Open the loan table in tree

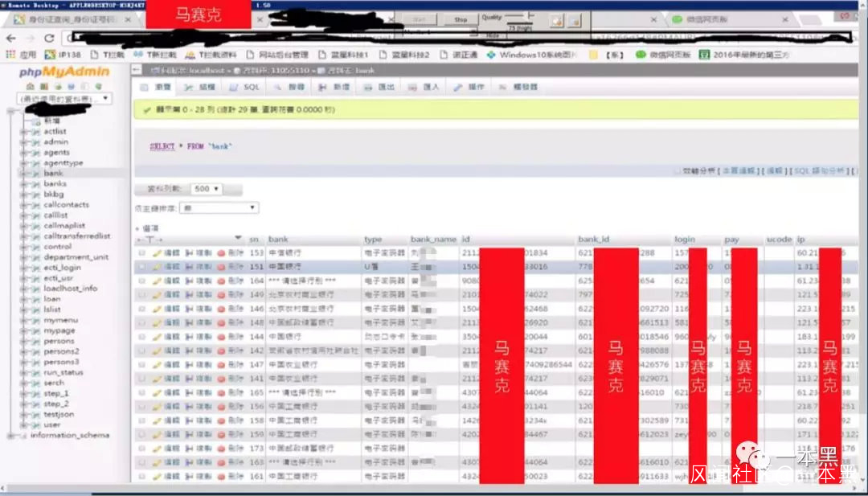[x=52, y=299]
